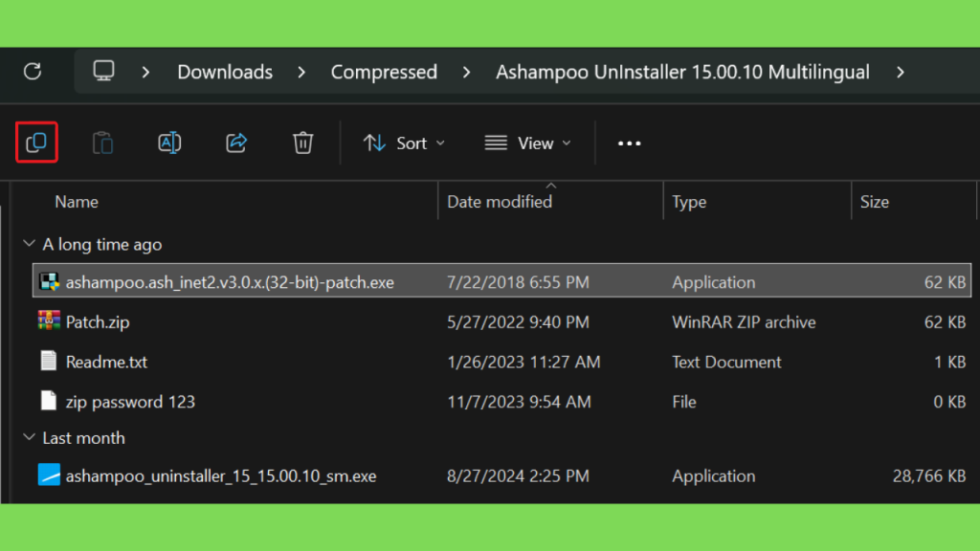Collapse the 'Last month' group

click(x=29, y=437)
